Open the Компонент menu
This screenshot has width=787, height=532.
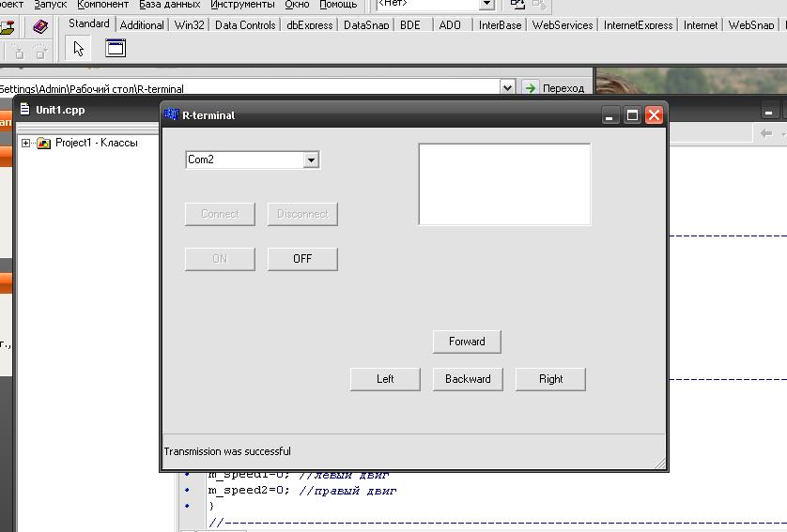(102, 5)
